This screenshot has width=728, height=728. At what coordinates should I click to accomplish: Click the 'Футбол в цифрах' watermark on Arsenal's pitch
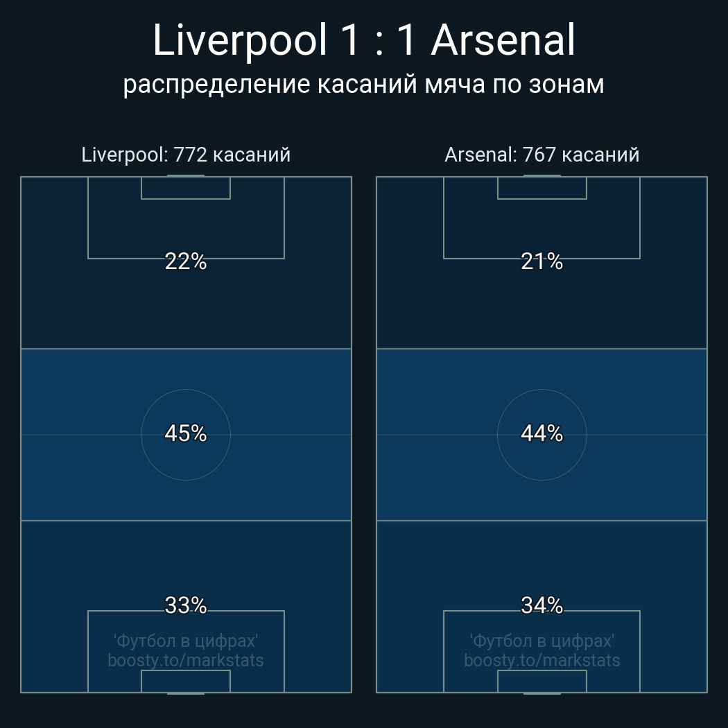541,641
